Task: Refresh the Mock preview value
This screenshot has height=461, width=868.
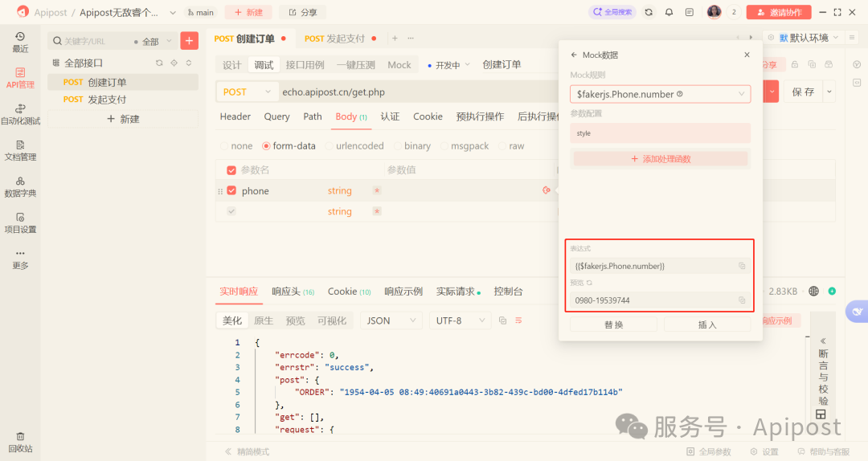Action: pyautogui.click(x=590, y=283)
